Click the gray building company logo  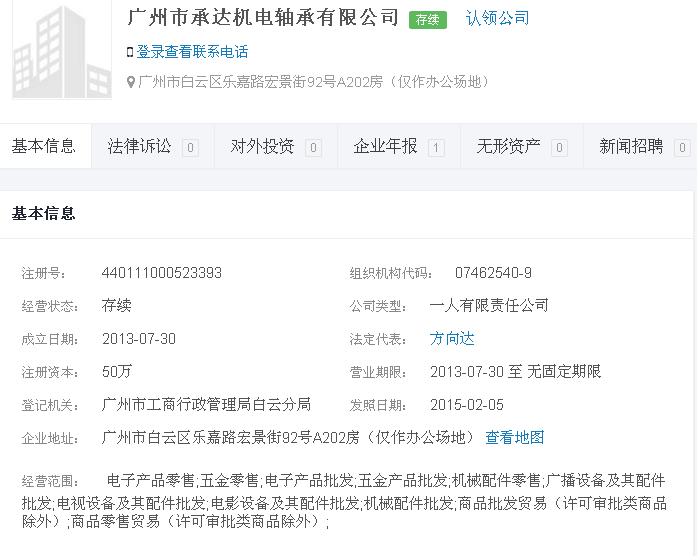[62, 50]
